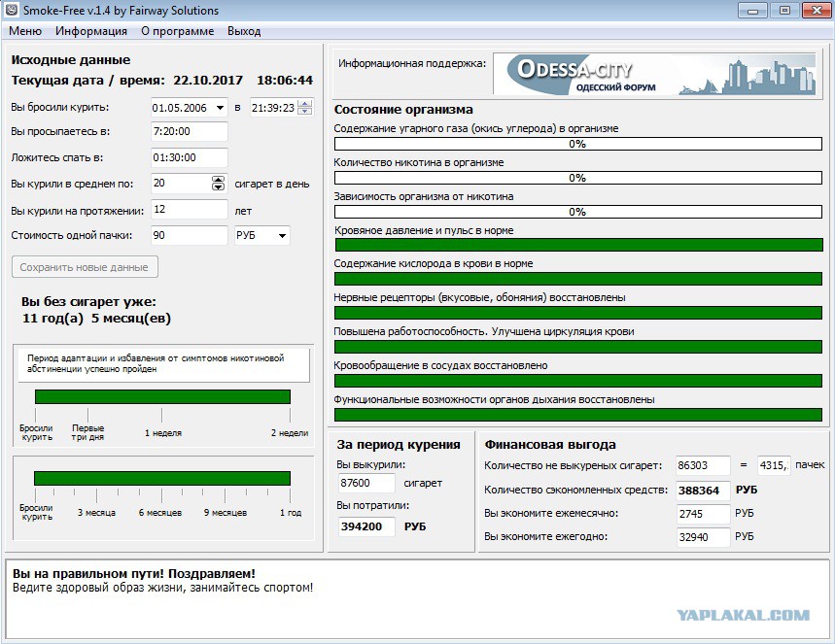This screenshot has height=644, width=835.
Task: Click the bedtime 01:30:00 field
Action: pos(189,157)
